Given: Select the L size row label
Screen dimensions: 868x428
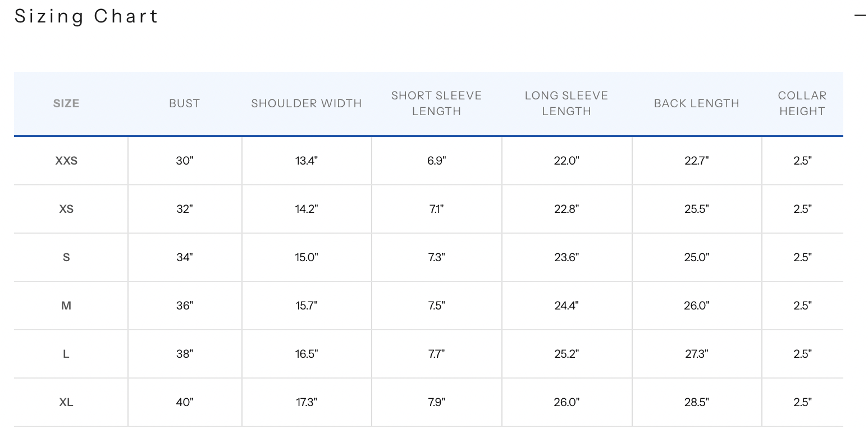Looking at the screenshot, I should pos(66,354).
